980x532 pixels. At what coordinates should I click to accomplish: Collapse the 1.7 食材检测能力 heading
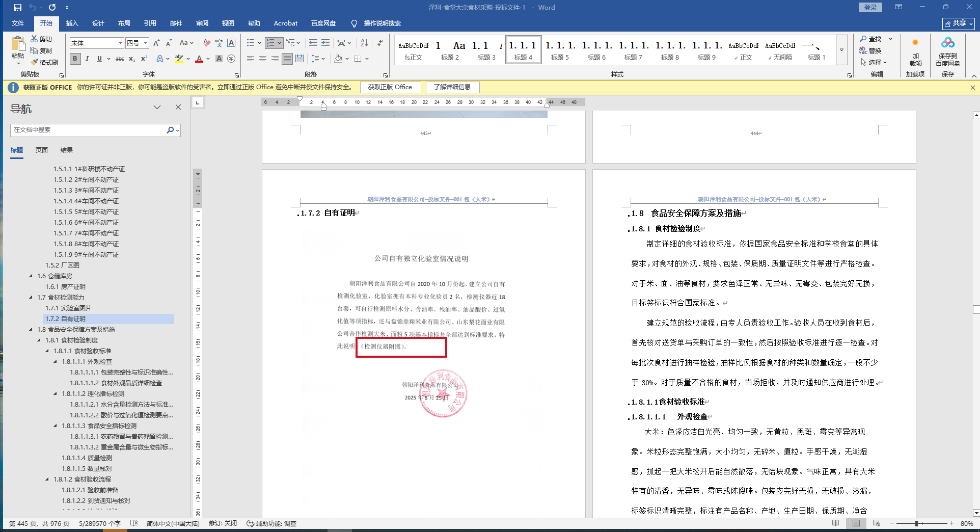(31, 298)
